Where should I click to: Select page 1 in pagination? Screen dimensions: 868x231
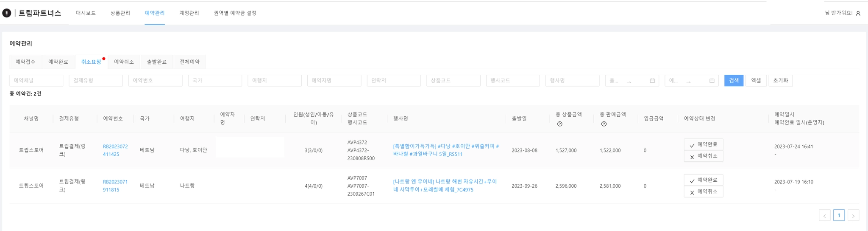(x=839, y=215)
